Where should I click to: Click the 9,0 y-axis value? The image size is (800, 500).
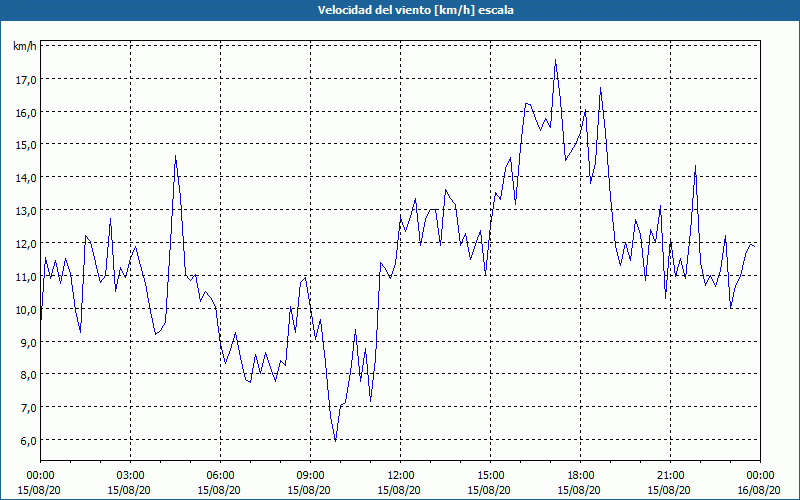coord(29,342)
